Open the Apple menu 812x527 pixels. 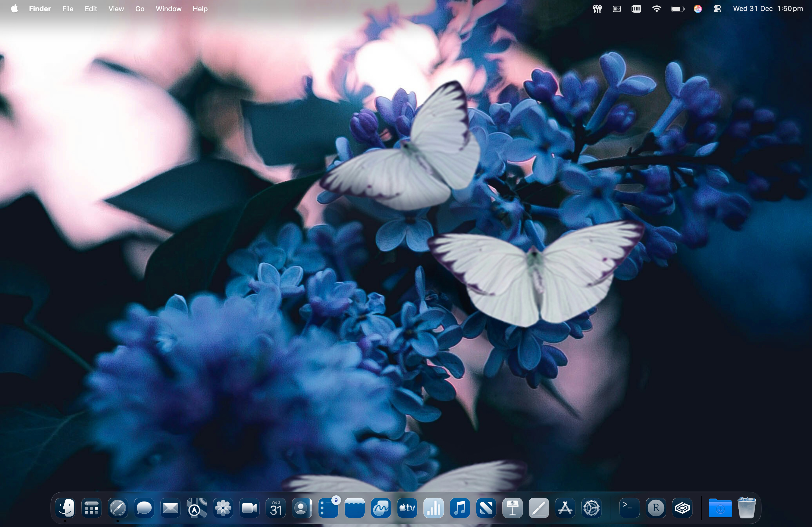[x=14, y=9]
